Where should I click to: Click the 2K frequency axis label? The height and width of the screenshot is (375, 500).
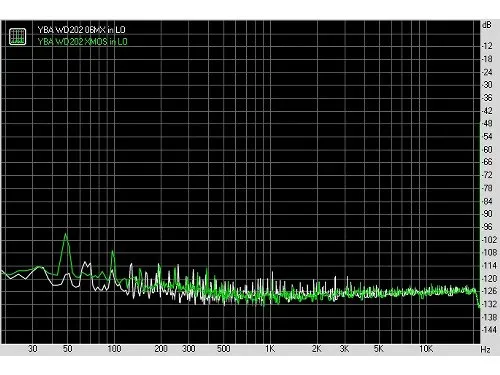[317, 349]
